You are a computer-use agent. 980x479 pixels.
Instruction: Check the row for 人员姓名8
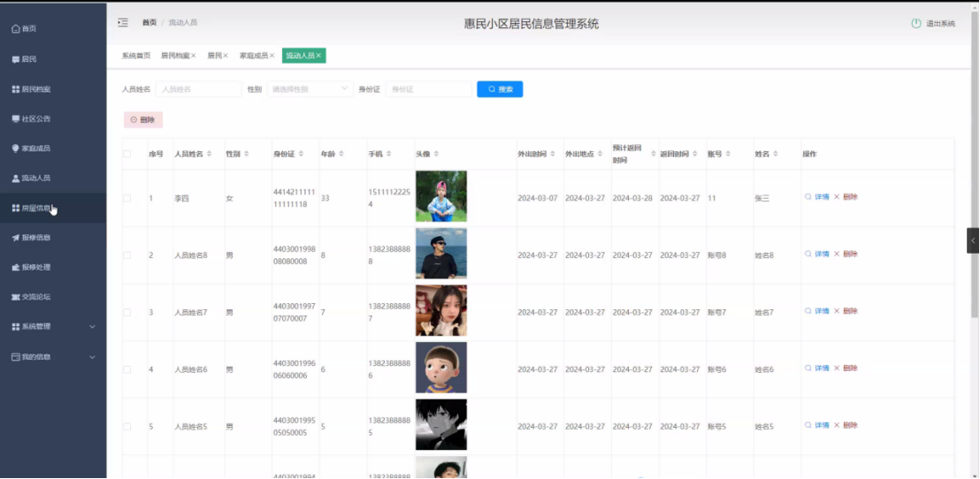pos(127,255)
